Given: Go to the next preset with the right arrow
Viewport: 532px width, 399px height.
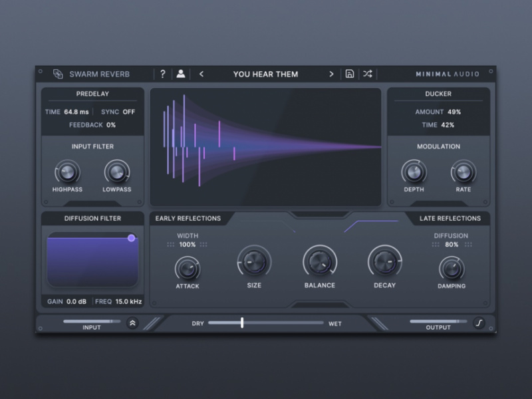Looking at the screenshot, I should pos(331,74).
